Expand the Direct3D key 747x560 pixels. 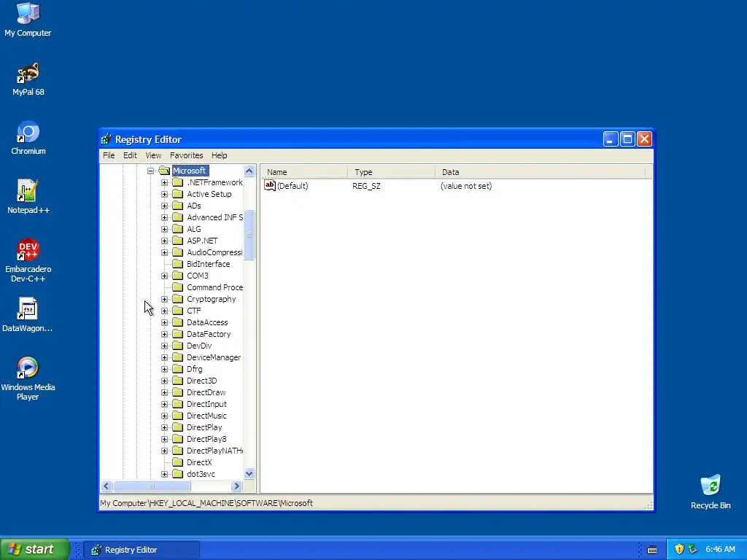164,381
